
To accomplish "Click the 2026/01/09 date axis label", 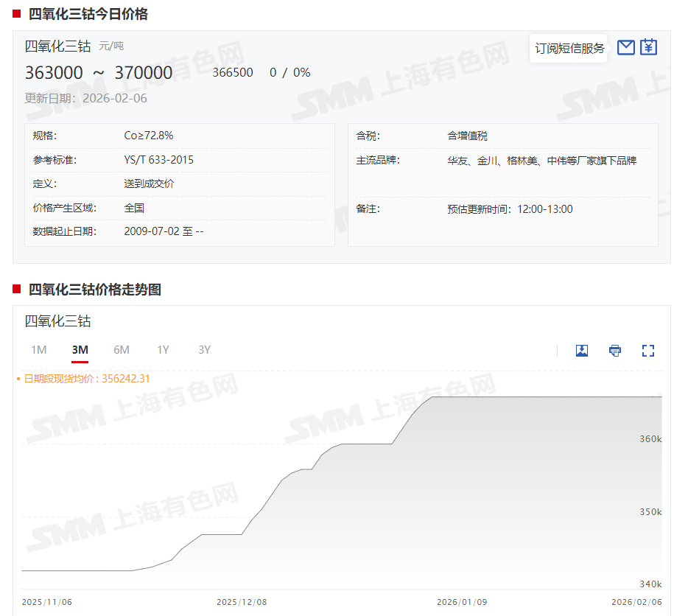I will (x=462, y=602).
